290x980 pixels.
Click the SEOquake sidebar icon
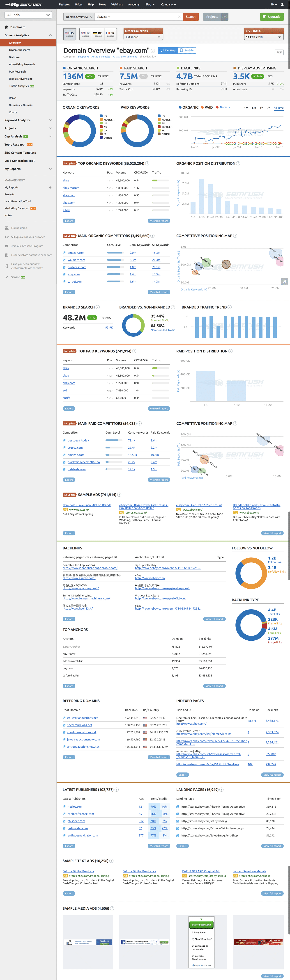(7, 237)
